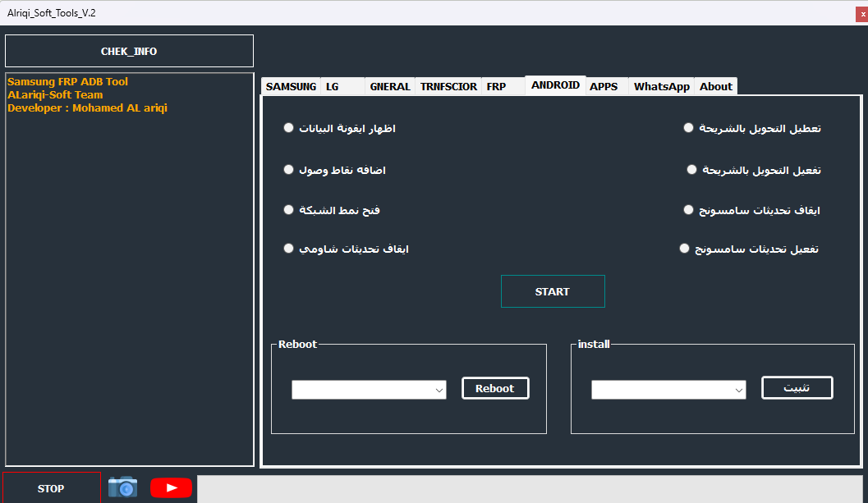The image size is (868, 503).
Task: Open the WhatsApp tab
Action: click(x=660, y=85)
